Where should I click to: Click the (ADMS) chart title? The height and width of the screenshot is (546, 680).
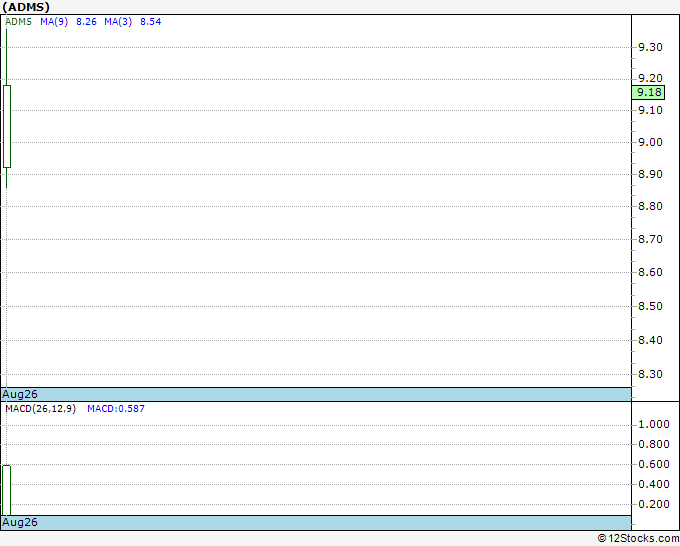pos(26,7)
